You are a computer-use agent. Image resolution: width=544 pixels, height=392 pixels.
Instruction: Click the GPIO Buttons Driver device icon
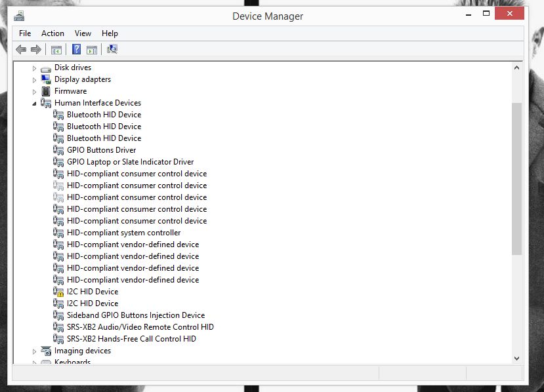[x=58, y=150]
